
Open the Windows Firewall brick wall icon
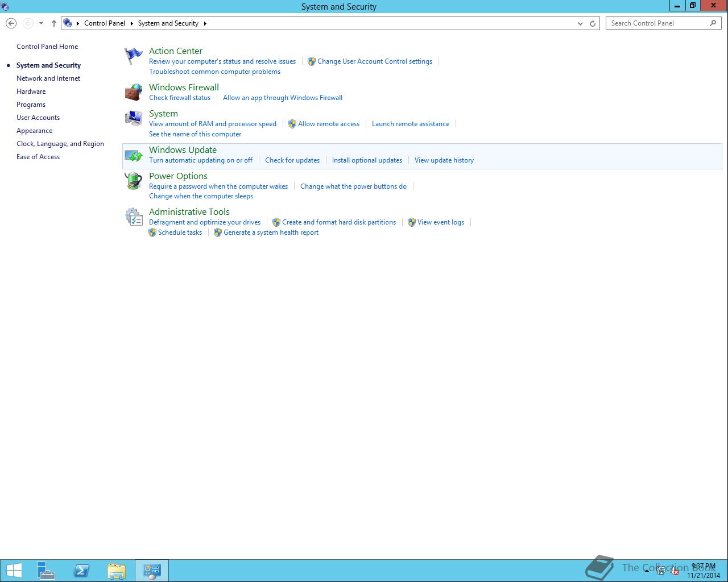(x=133, y=92)
